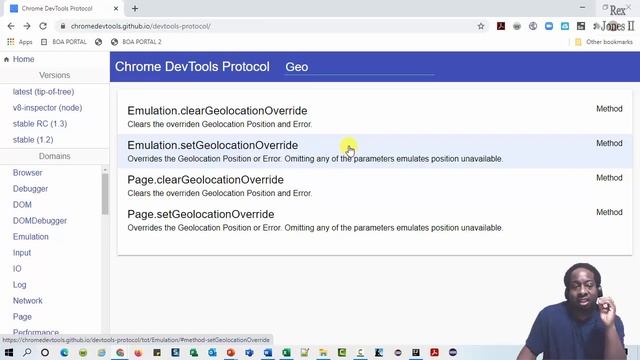Screen dimensions: 640x360
Task: Open Emulation.setGeolocationOverride result
Action: point(375,151)
